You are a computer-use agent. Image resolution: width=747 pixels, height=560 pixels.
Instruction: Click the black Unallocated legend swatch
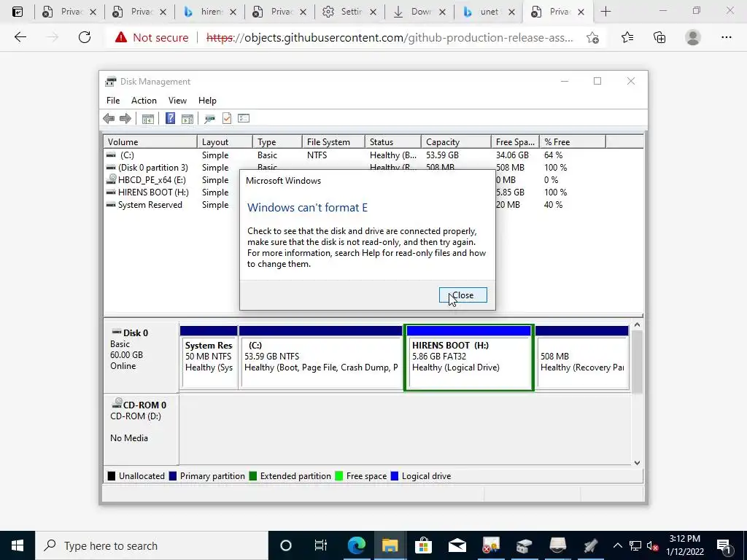coord(112,475)
